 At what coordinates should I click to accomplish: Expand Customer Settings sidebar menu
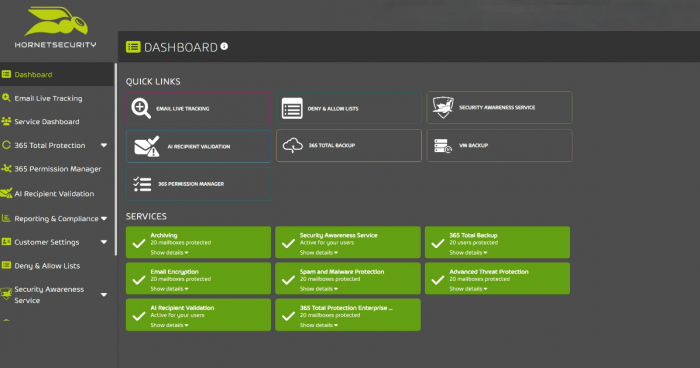pyautogui.click(x=104, y=242)
